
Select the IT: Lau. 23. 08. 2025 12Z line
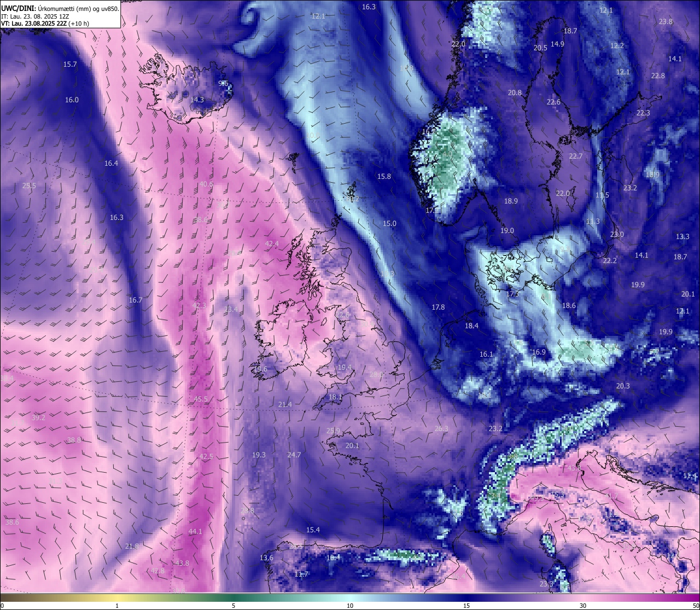click(34, 16)
